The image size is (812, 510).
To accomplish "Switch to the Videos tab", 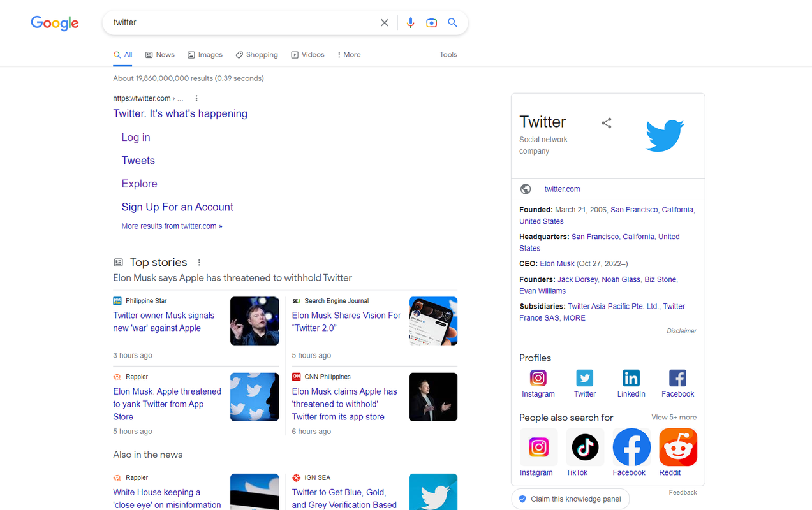I will (308, 55).
